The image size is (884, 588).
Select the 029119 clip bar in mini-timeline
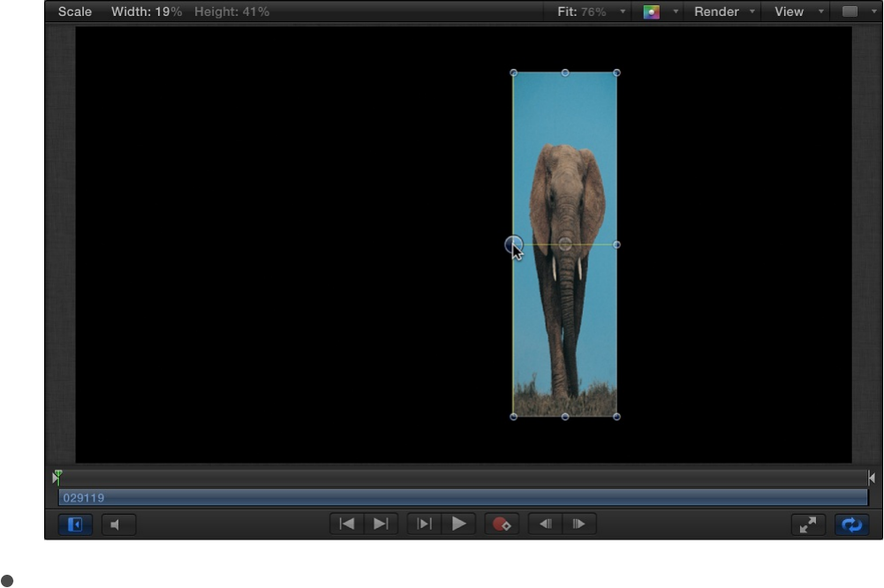point(464,498)
